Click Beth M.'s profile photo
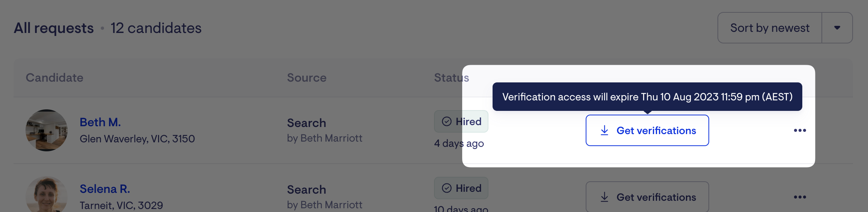 [x=47, y=130]
